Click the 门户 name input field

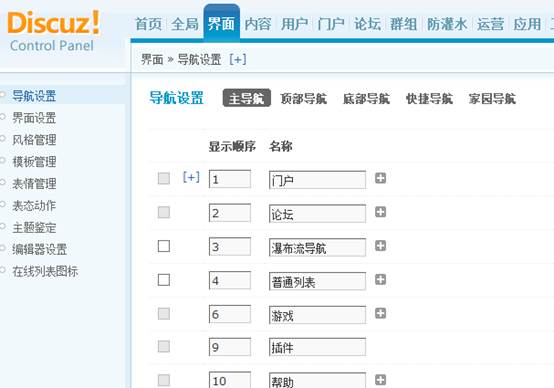pyautogui.click(x=317, y=180)
